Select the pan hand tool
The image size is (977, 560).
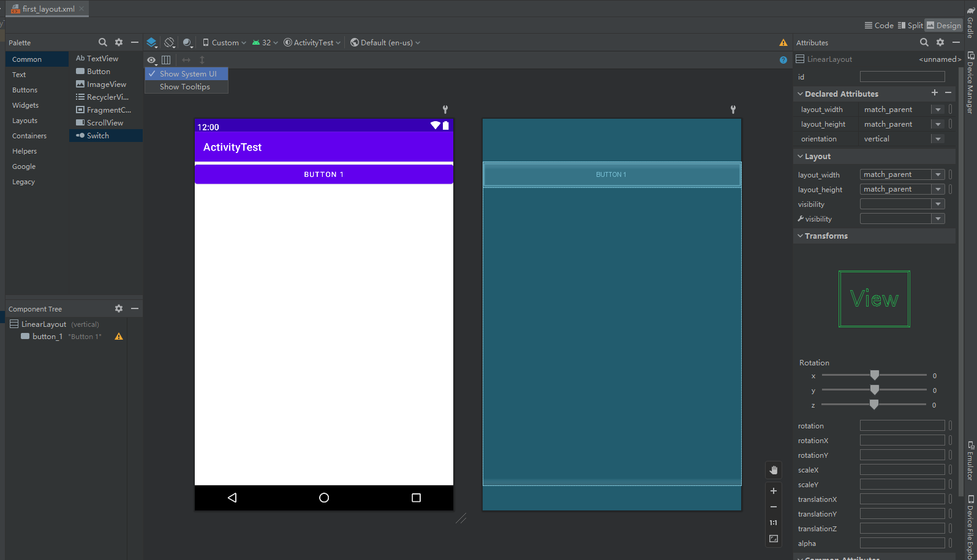774,470
